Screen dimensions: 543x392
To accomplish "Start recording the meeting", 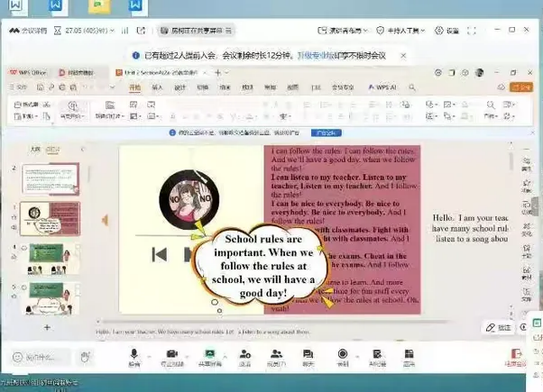I will [x=343, y=358].
